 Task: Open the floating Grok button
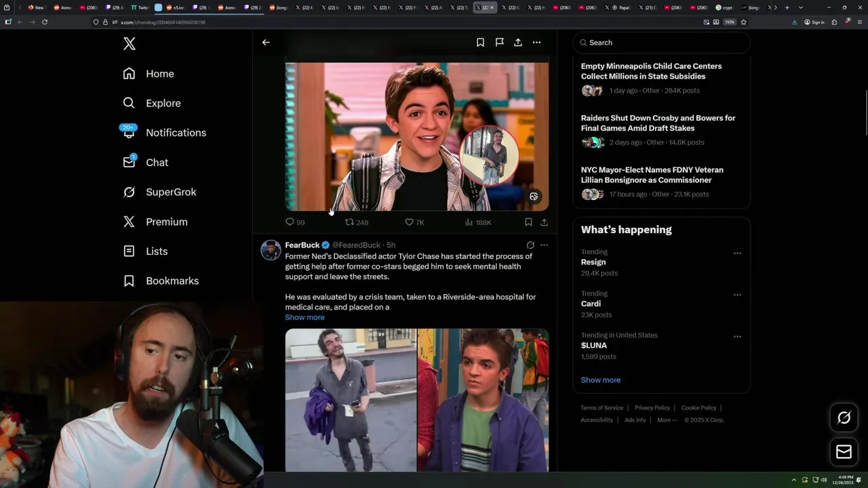(844, 418)
